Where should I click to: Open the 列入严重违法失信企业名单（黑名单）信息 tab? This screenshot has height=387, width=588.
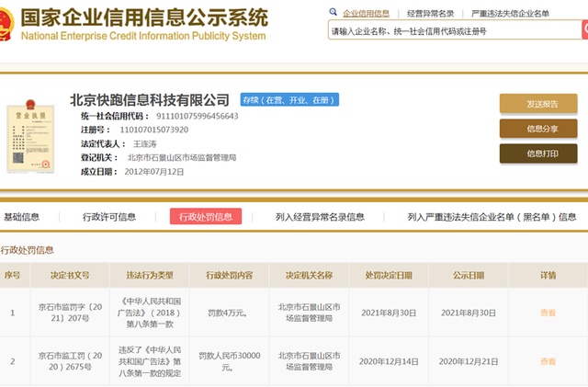pyautogui.click(x=492, y=217)
